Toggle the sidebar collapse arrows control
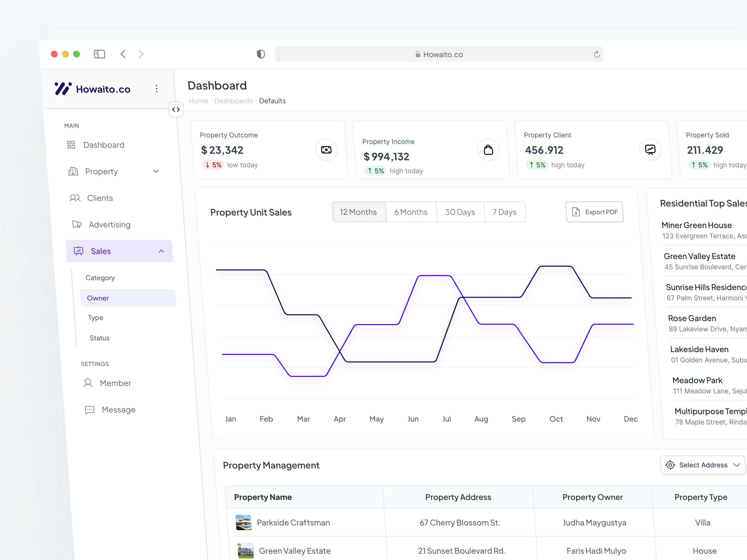The height and width of the screenshot is (560, 747). pos(176,109)
